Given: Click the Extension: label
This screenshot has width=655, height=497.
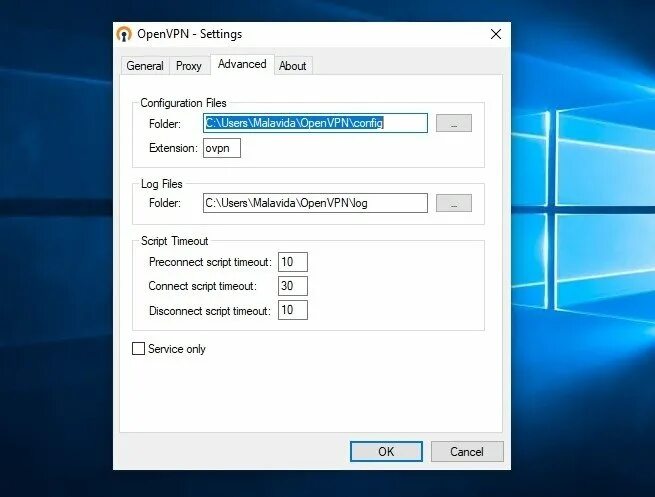Looking at the screenshot, I should [173, 148].
